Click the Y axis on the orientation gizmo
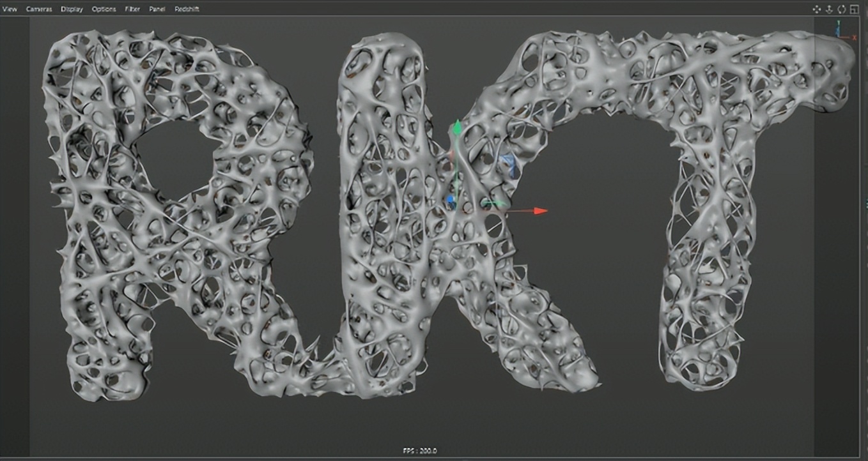This screenshot has height=461, width=868. point(839,21)
